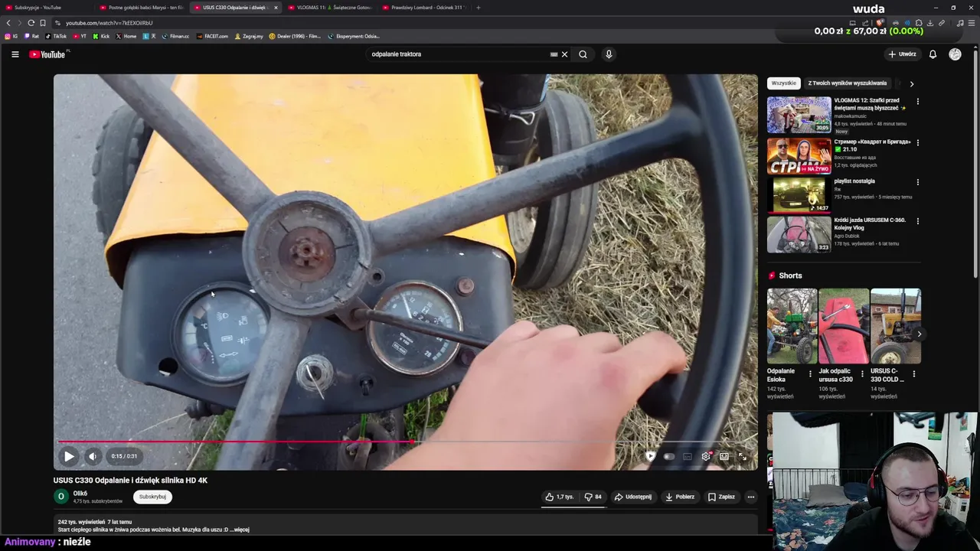The height and width of the screenshot is (551, 980).
Task: Open browser downloads icon
Action: pos(929,23)
